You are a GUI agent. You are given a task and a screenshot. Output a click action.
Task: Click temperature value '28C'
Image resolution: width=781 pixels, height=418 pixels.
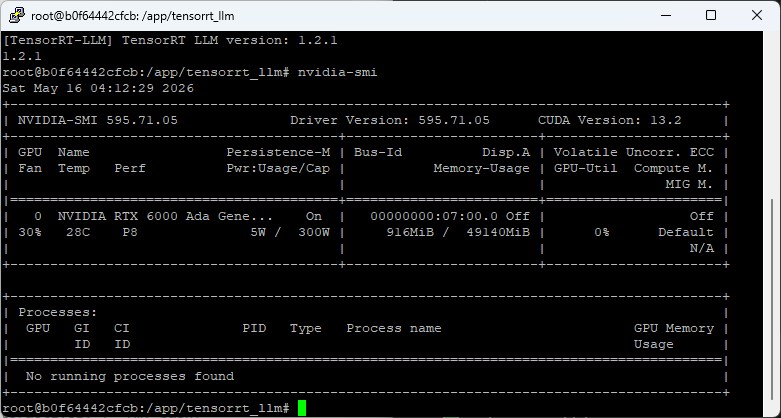pos(78,232)
